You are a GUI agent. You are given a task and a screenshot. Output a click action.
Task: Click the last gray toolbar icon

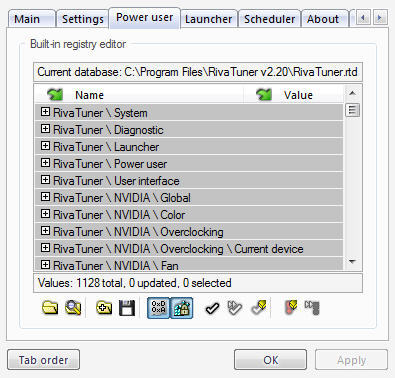coord(312,307)
